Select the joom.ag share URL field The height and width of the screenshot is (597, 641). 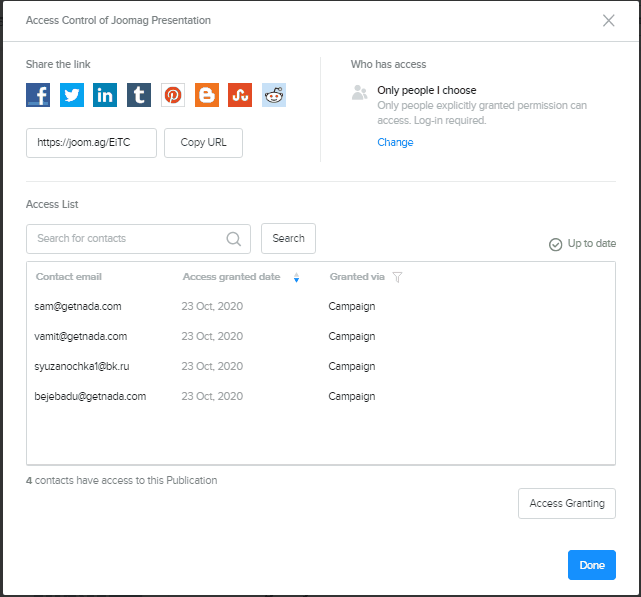[x=91, y=143]
